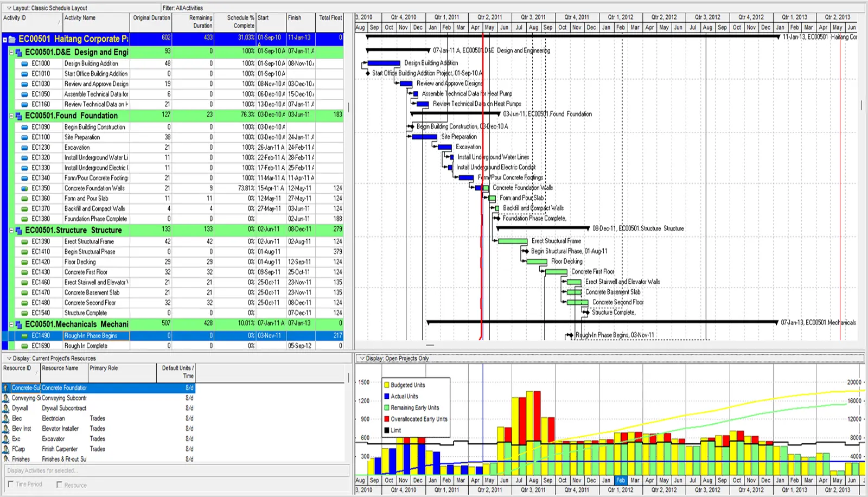868x497 pixels.
Task: Collapse the EC00501.Structure WBS group
Action: (x=11, y=230)
